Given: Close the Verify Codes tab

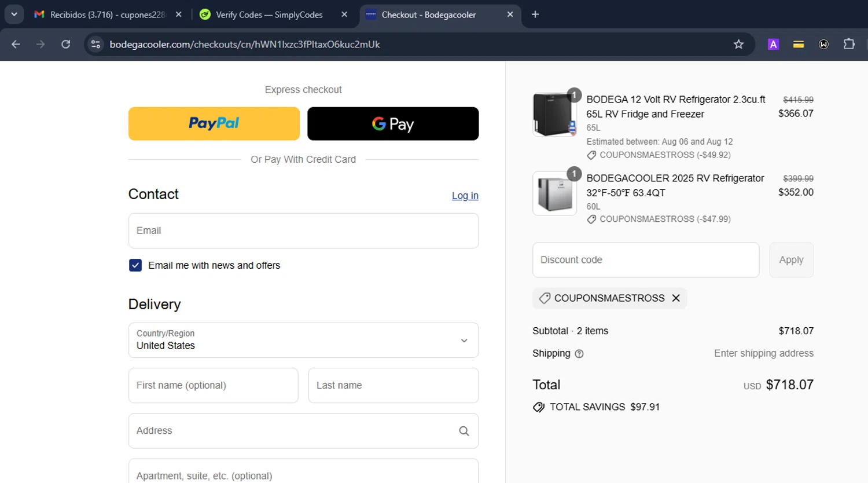Looking at the screenshot, I should (344, 14).
